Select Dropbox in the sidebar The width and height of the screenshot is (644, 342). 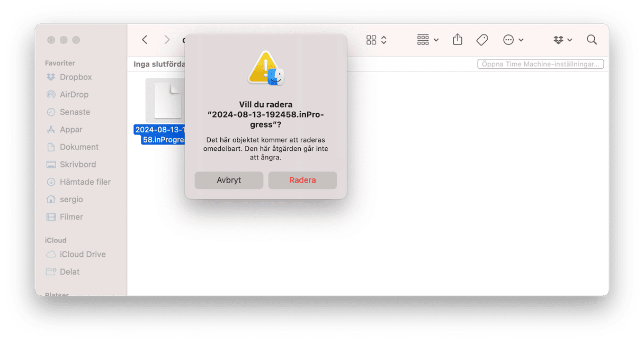[76, 77]
